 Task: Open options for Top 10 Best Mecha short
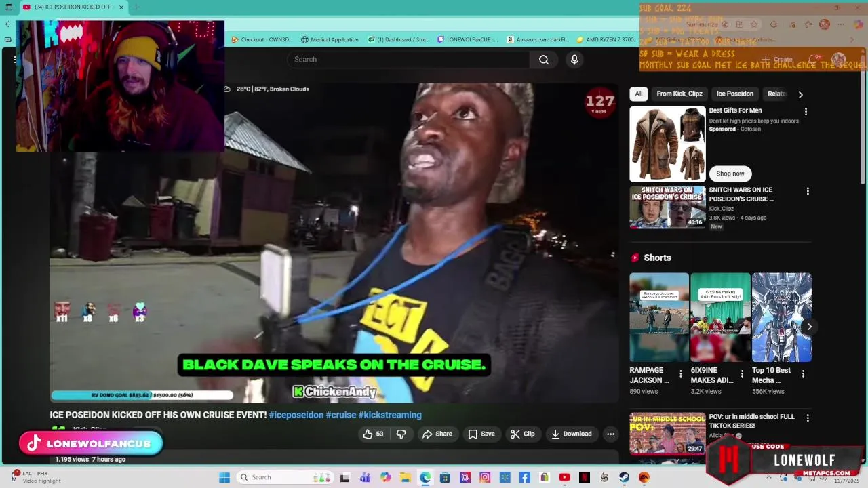click(803, 373)
